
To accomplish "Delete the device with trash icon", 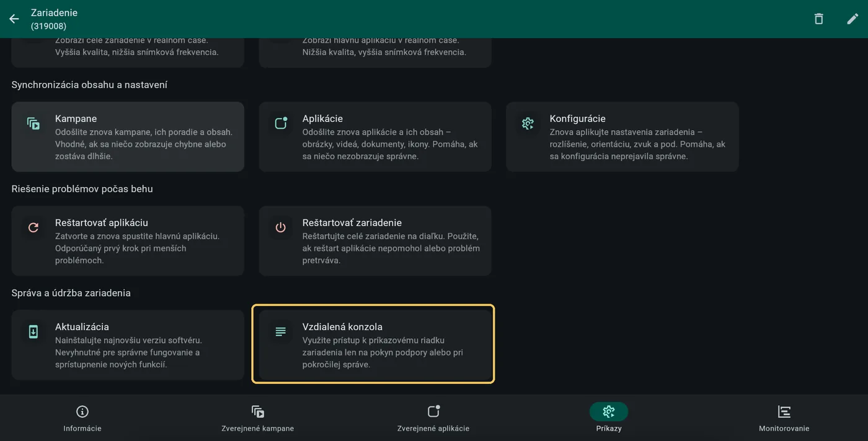I will tap(819, 19).
